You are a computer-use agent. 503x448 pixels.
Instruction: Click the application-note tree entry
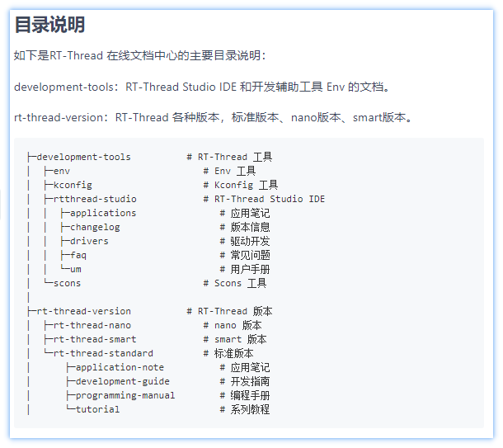tap(120, 367)
